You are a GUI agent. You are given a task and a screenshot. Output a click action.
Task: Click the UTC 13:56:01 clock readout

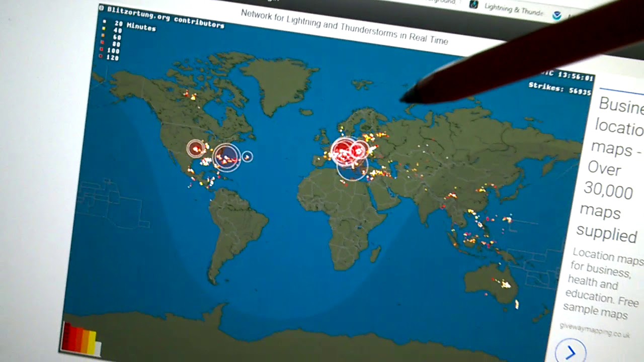568,75
